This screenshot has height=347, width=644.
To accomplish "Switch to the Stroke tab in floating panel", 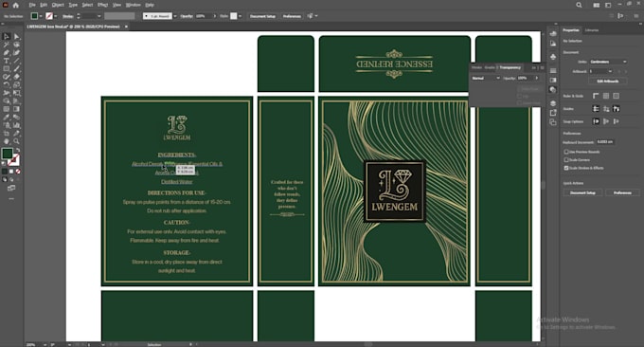I will coord(476,67).
